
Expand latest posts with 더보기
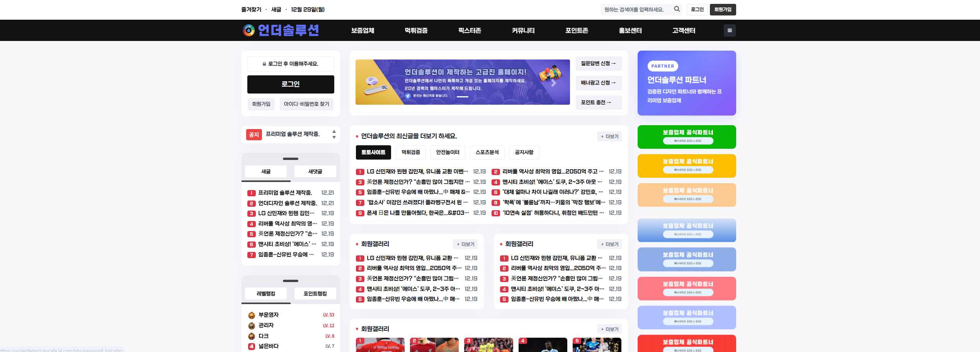(609, 136)
